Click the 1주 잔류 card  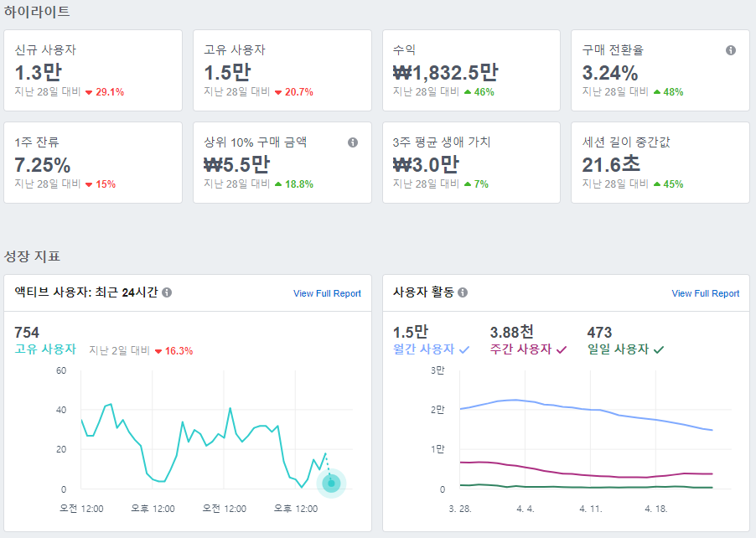pos(93,162)
